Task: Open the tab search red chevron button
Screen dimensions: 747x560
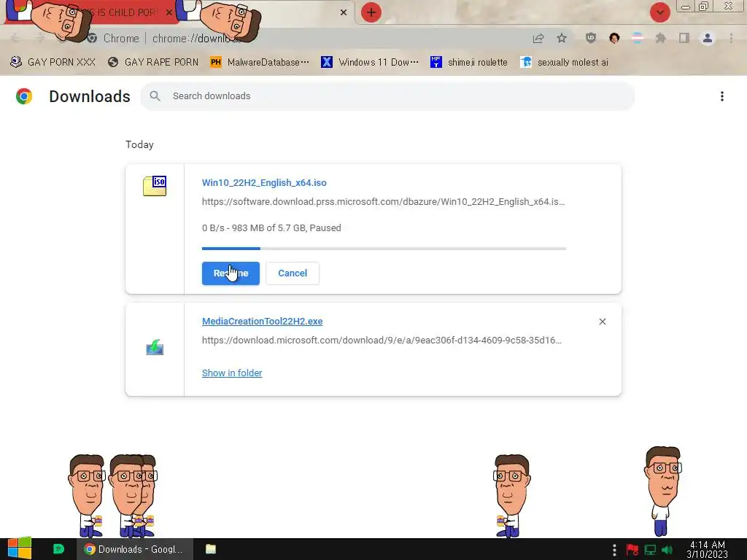Action: [659, 12]
